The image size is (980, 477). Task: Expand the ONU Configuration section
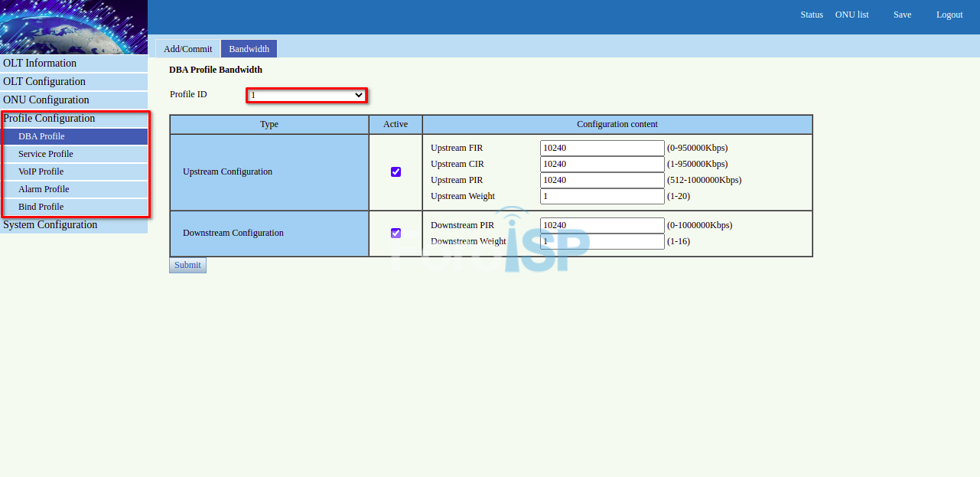point(46,100)
